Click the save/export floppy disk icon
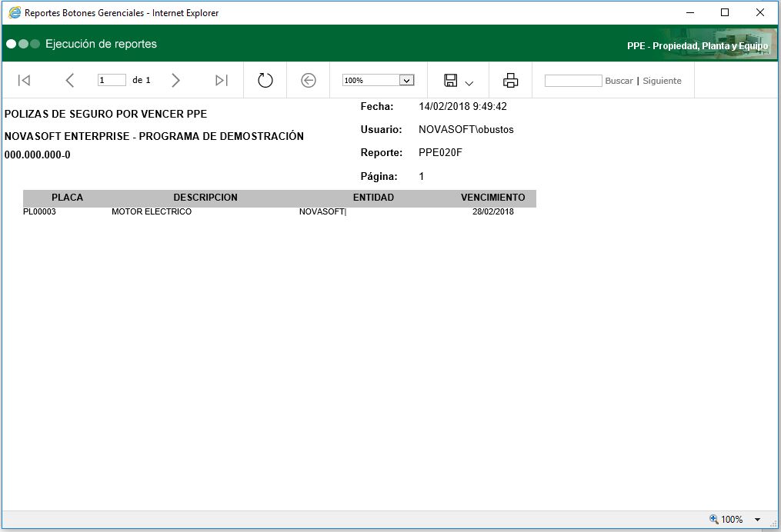 tap(451, 80)
